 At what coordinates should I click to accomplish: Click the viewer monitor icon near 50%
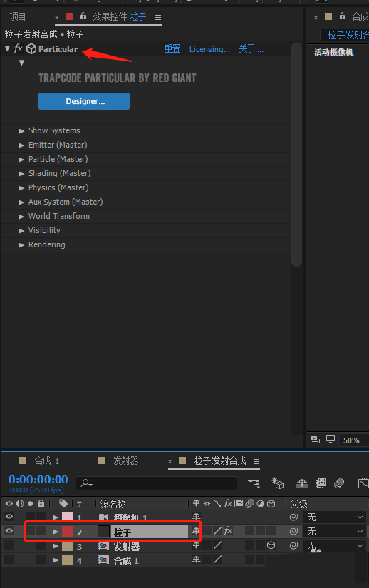[x=330, y=440]
